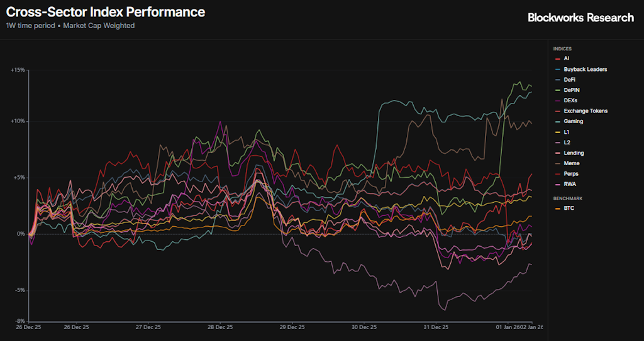Toggle the DEXs index in the legend

tap(570, 100)
